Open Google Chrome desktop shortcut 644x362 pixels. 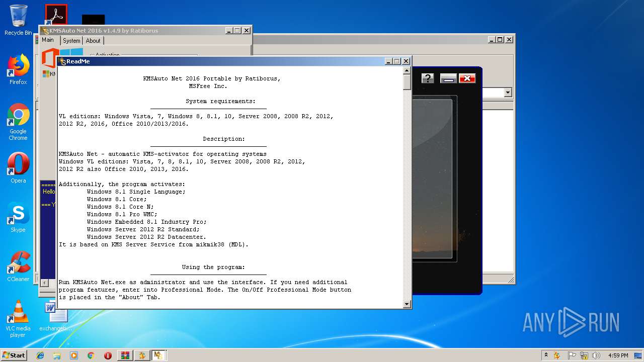tap(18, 122)
